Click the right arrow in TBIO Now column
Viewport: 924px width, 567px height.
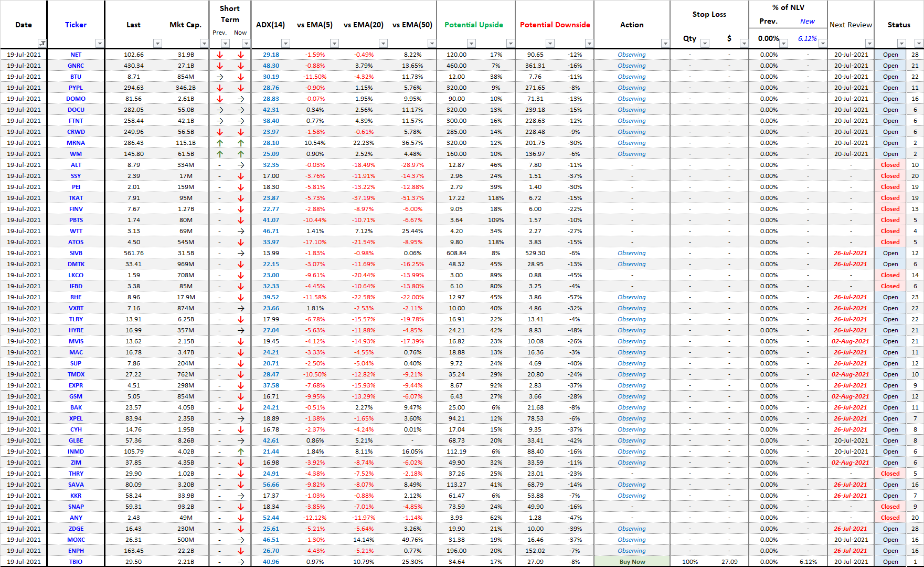[241, 562]
